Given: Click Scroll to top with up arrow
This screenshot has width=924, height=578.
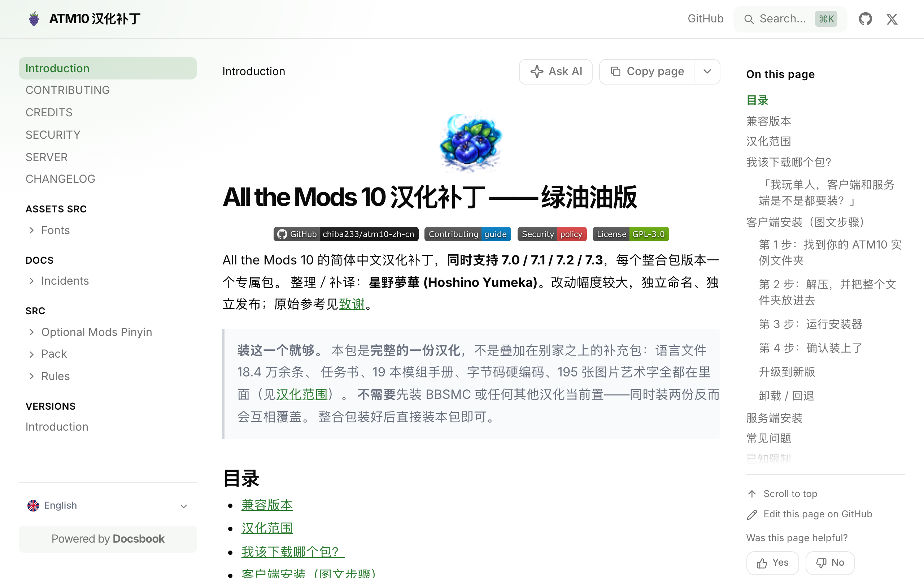Looking at the screenshot, I should (782, 494).
